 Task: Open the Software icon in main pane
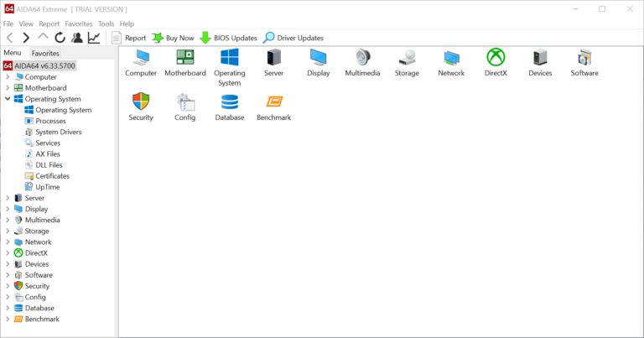[584, 58]
